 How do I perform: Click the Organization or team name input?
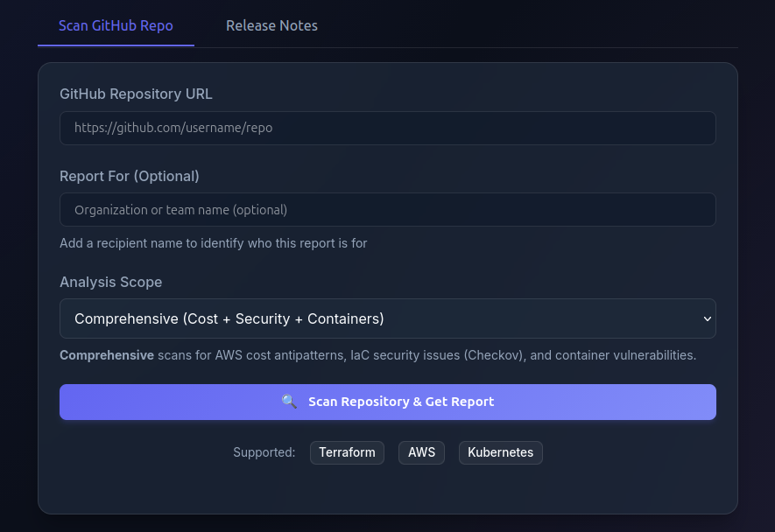click(x=387, y=209)
